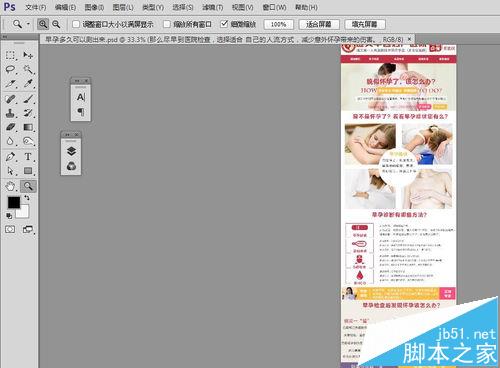500x368 pixels.
Task: Enable 缩放所有窗口 checkbox
Action: tap(167, 24)
